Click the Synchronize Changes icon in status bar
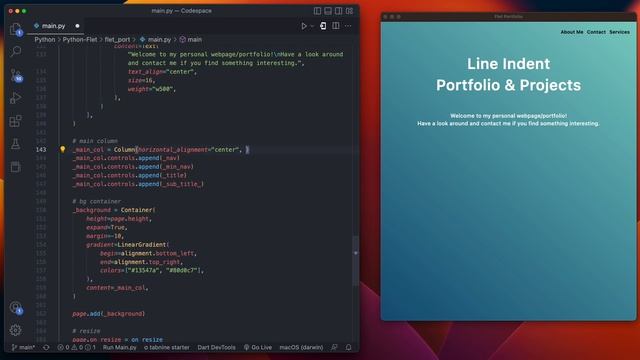 tap(46, 347)
